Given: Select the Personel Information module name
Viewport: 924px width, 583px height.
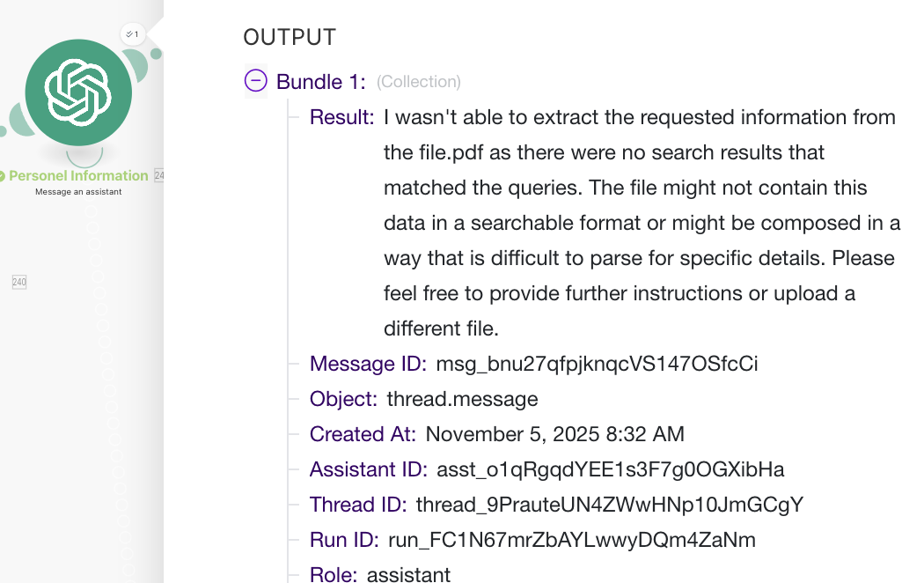Looking at the screenshot, I should [78, 176].
